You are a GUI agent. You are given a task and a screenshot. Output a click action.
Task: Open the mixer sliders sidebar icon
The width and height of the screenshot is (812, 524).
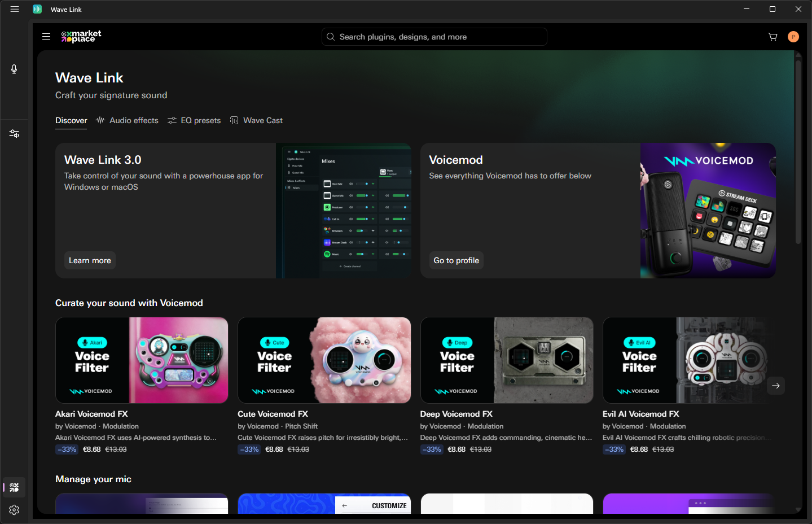(14, 134)
